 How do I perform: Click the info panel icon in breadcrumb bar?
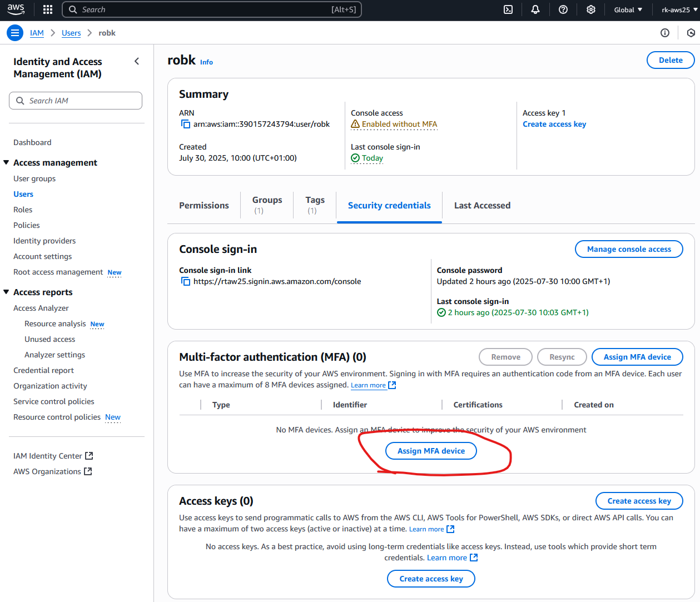pyautogui.click(x=664, y=33)
